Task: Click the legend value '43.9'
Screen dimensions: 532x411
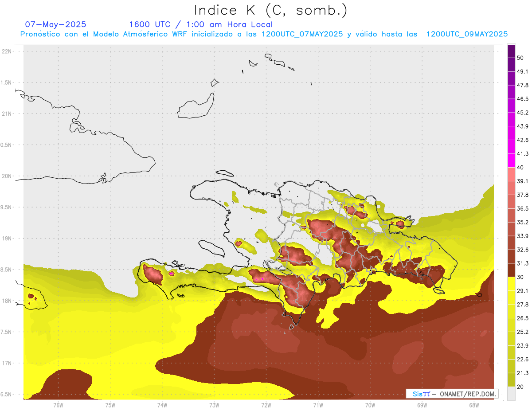Action: click(523, 126)
